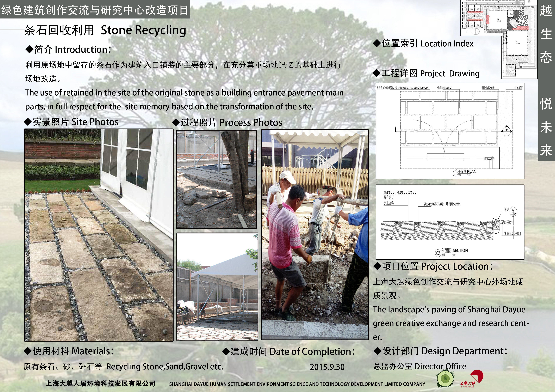Click the heading 条石回收利用 Stone Recycling
Screen dimensions: 555x392
(105, 30)
